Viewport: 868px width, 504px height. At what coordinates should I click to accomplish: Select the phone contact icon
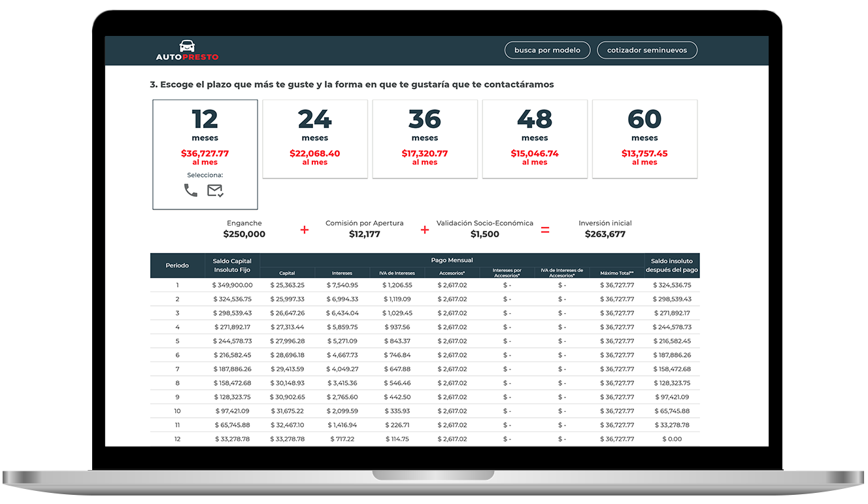click(x=190, y=190)
